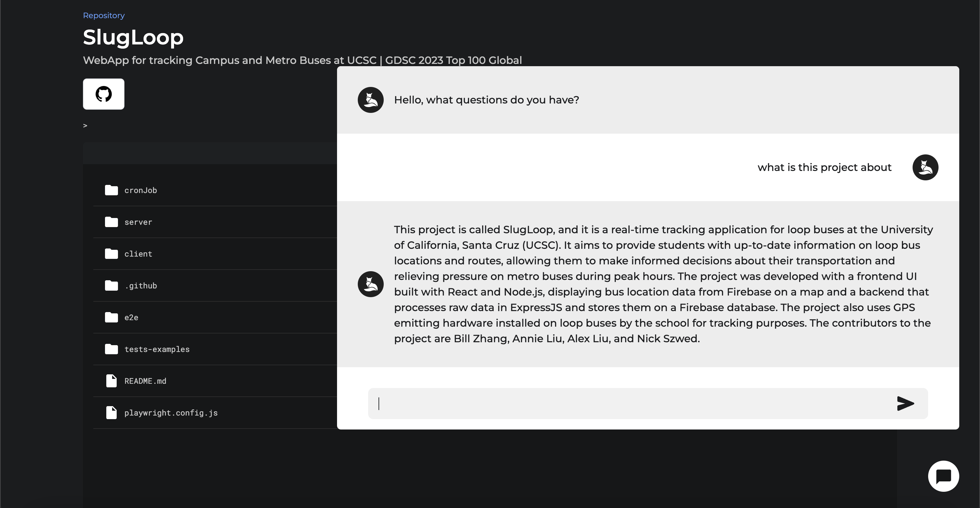Toggle the chat bubble launcher icon
The image size is (980, 508).
[943, 476]
